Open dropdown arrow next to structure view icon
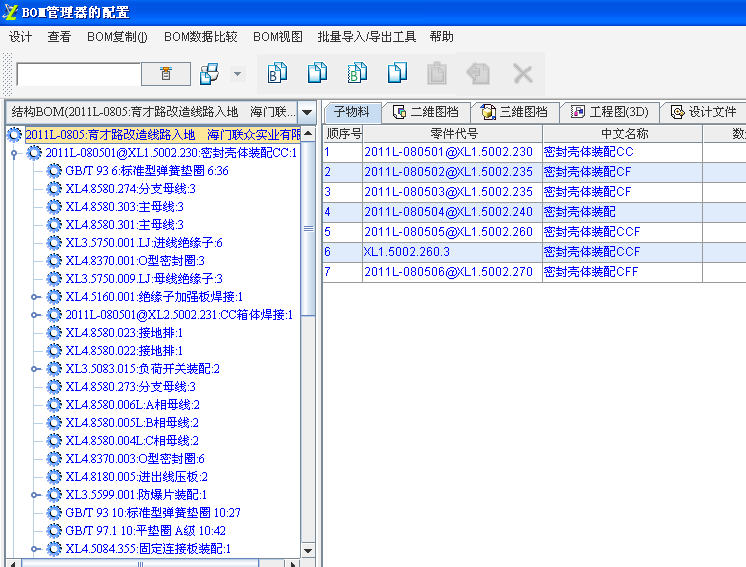The height and width of the screenshot is (567, 746). click(x=237, y=74)
